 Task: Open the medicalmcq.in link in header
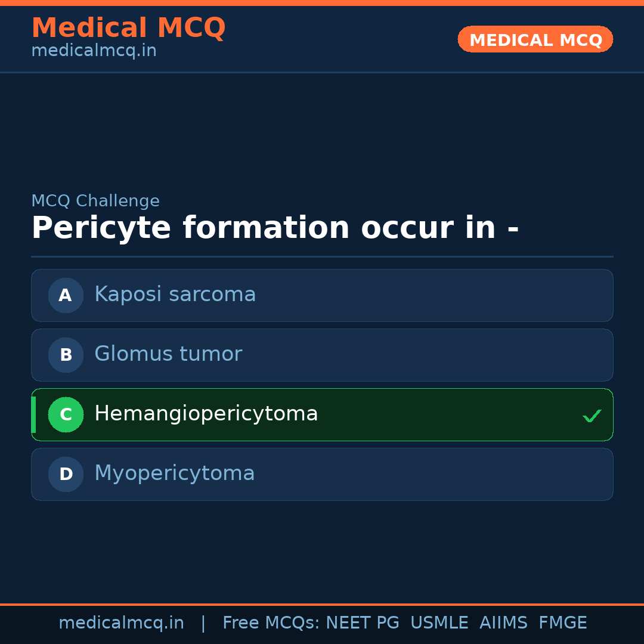[94, 51]
